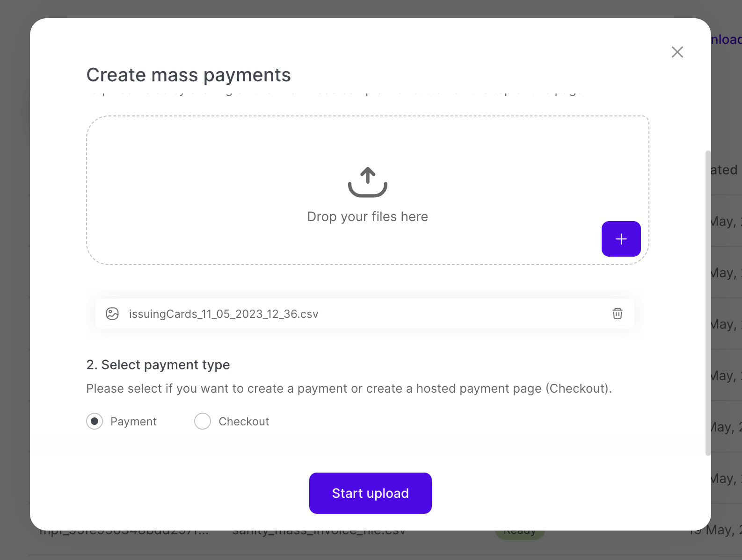This screenshot has width=742, height=560.
Task: Click the upload arrow icon in drop zone
Action: [x=368, y=182]
